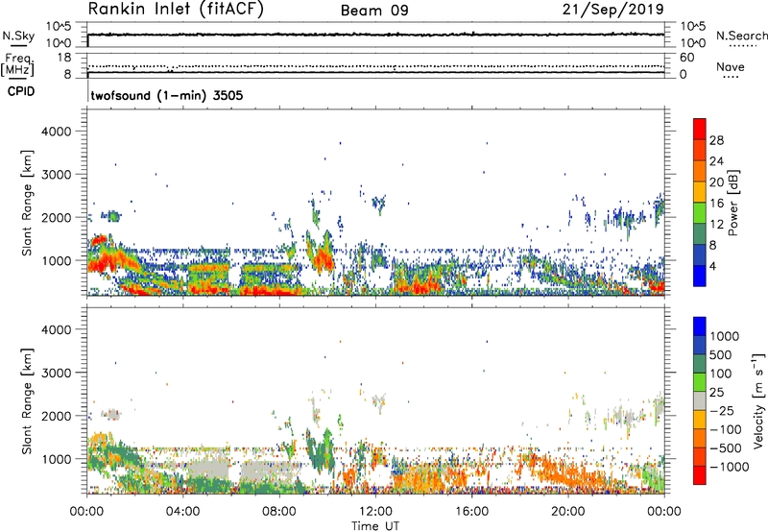Click the power panel 'Slant Range [km]' label
This screenshot has width=768, height=532.
(27, 203)
